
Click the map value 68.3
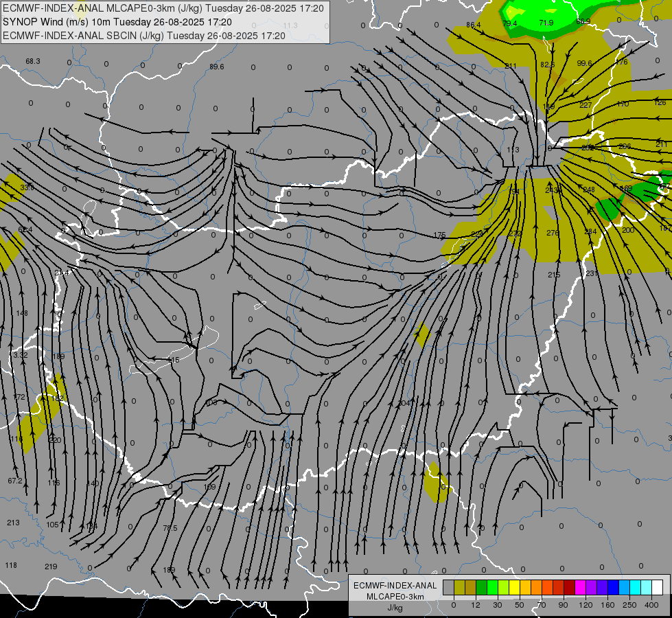(33, 61)
